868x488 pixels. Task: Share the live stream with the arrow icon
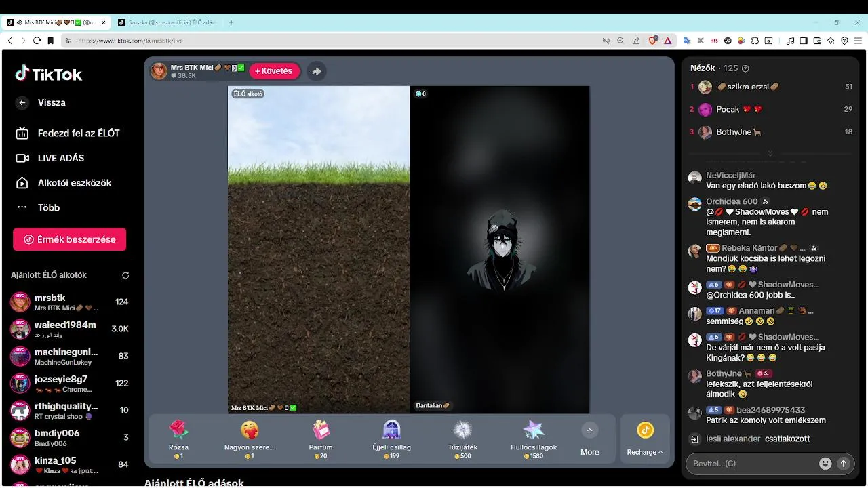317,71
